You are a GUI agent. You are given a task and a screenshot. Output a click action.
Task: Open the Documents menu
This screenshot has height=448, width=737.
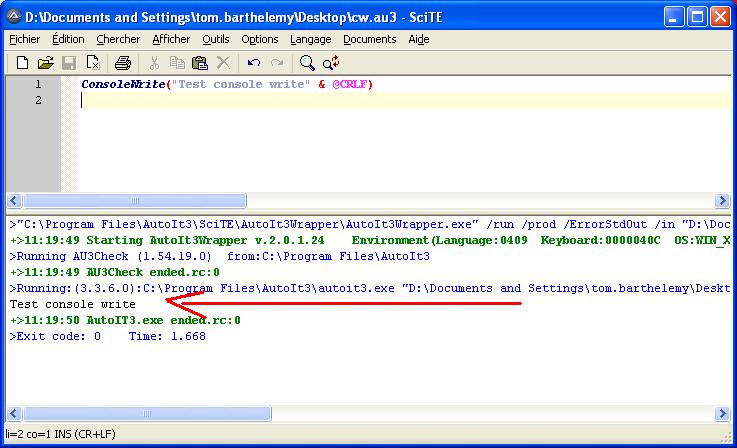370,39
